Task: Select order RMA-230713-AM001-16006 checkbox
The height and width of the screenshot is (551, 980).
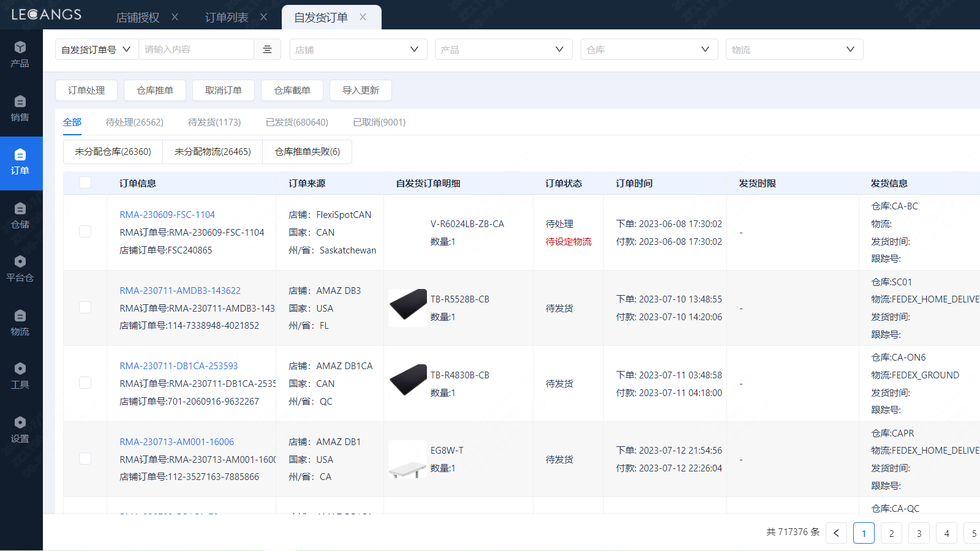Action: [85, 459]
